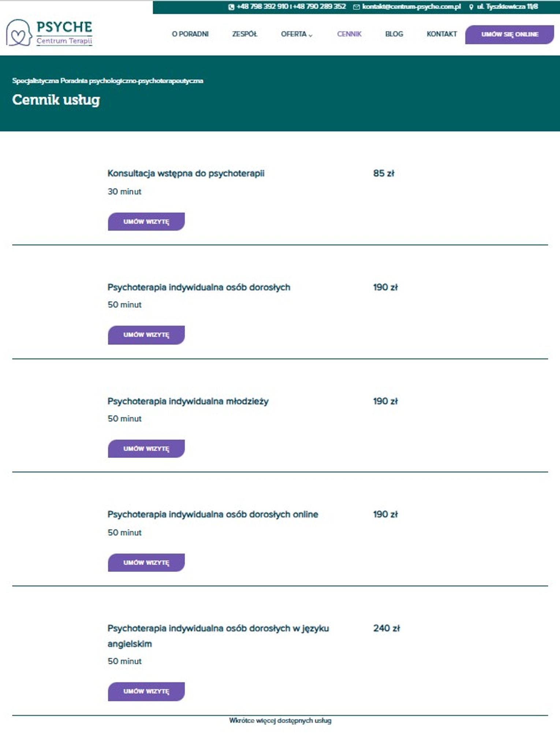Book the online adult psychotherapy visit
Screen dimensions: 560x739
[146, 562]
